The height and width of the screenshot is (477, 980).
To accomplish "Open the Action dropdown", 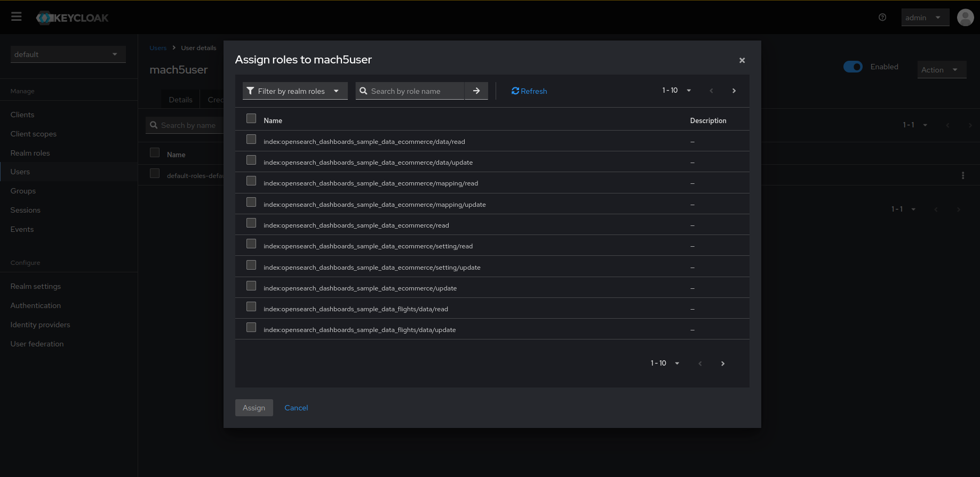I will tap(942, 70).
